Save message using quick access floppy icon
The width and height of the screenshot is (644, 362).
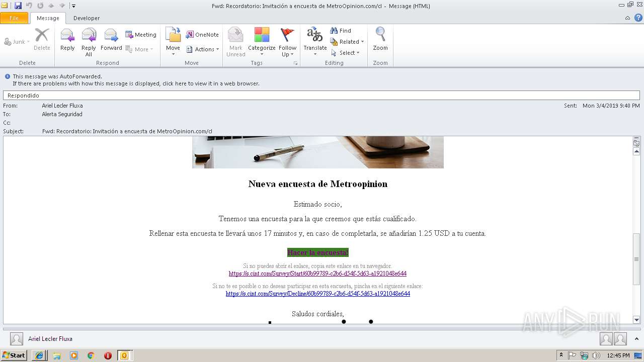[18, 6]
